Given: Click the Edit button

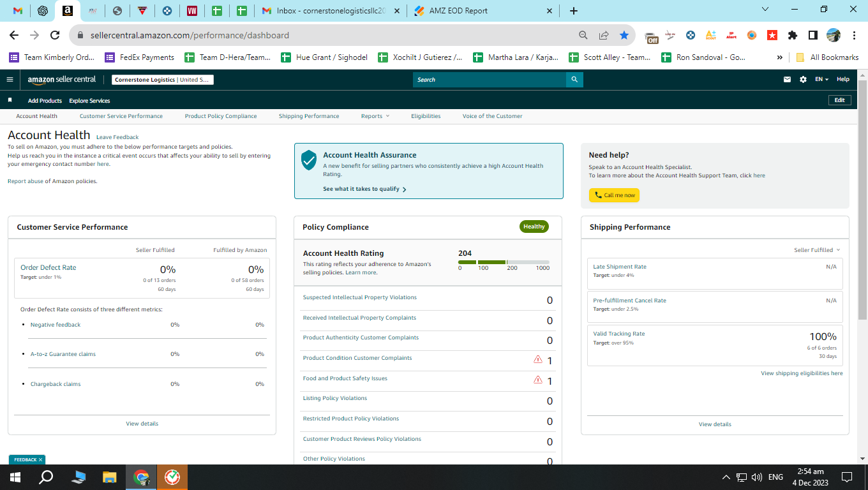Looking at the screenshot, I should tap(839, 100).
